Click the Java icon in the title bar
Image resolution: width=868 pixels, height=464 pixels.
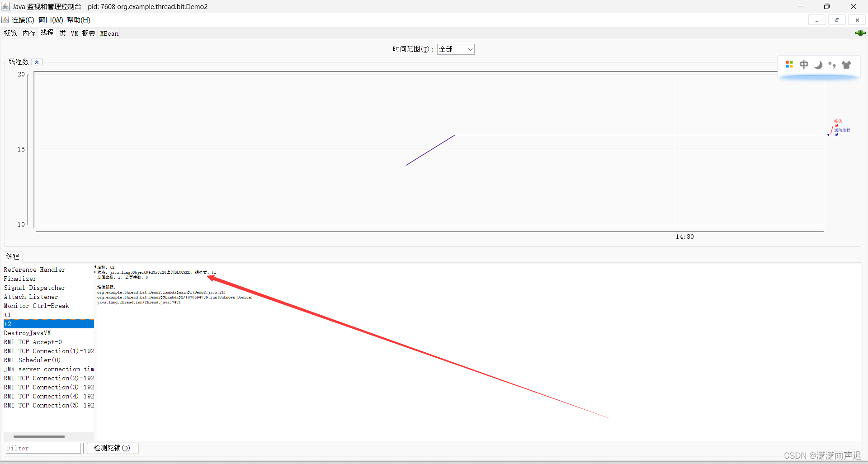tap(5, 6)
